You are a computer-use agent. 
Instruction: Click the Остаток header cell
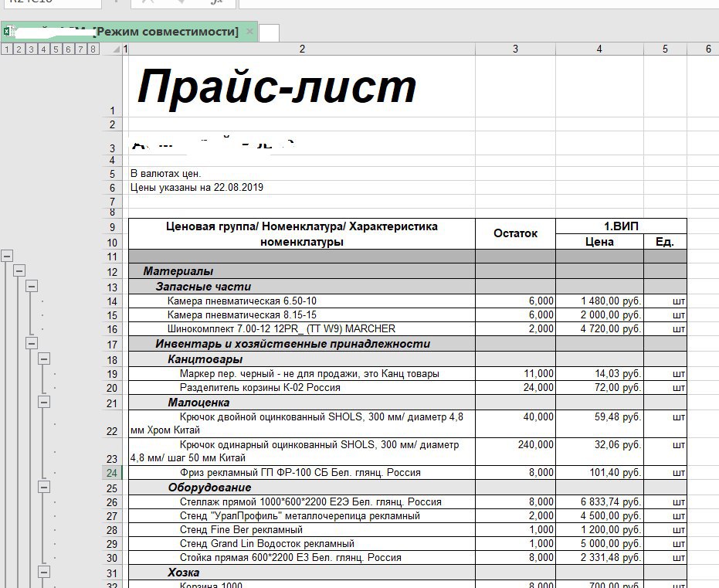pyautogui.click(x=515, y=233)
